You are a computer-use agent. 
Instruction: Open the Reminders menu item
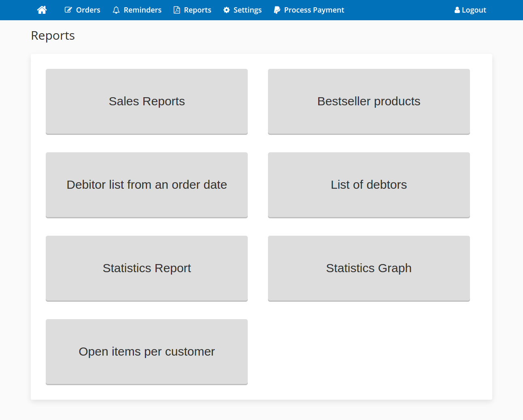(142, 10)
